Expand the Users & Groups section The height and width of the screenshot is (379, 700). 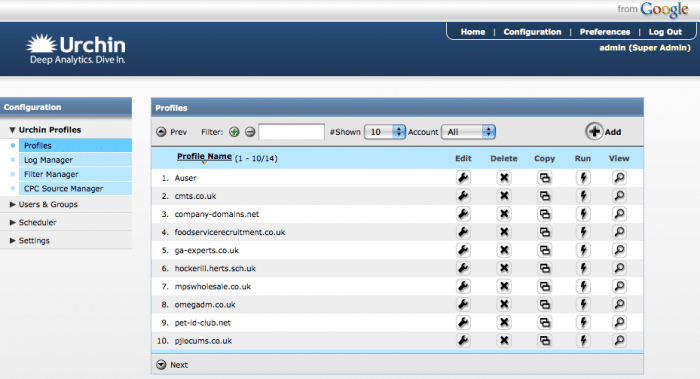click(12, 204)
